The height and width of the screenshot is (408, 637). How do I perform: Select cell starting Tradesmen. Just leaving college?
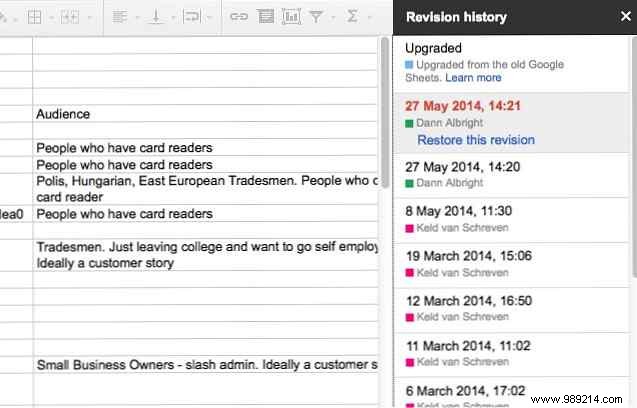205,255
